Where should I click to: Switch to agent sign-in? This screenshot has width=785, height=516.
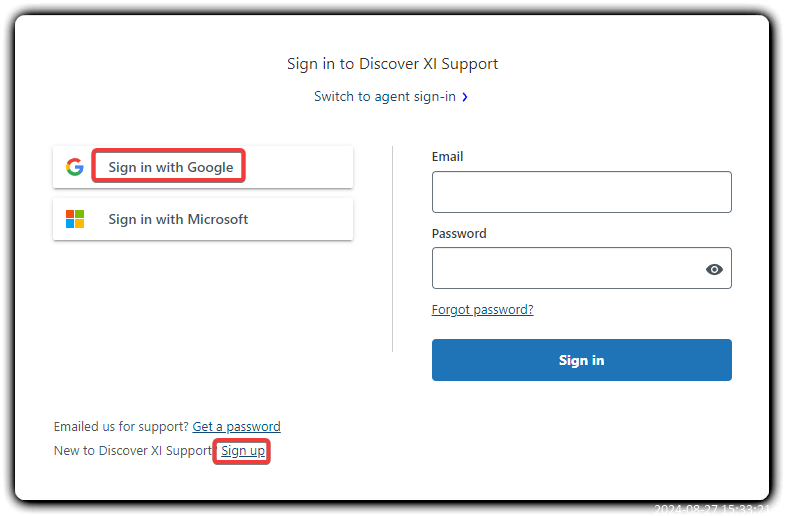tap(385, 97)
